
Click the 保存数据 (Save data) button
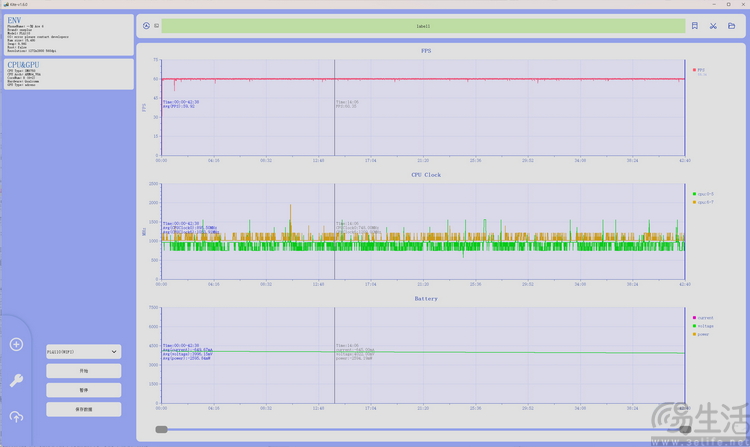[83, 409]
